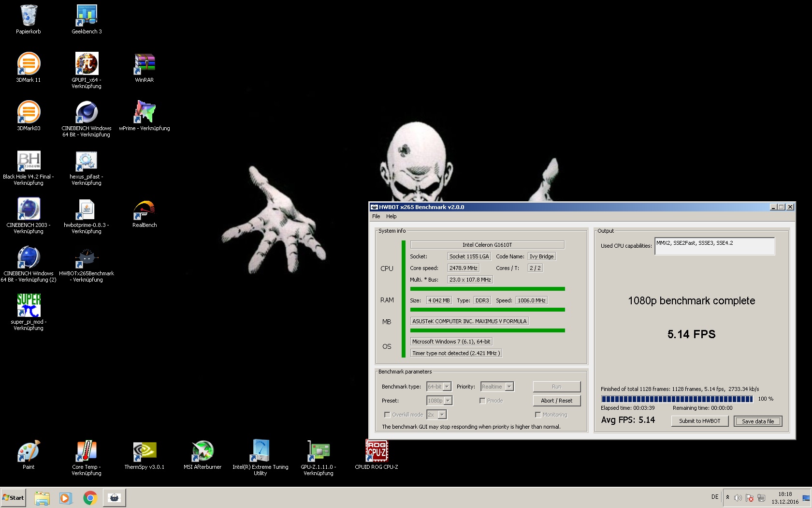Click the Cores / T 2 / 2 field
812x508 pixels.
[x=535, y=268]
